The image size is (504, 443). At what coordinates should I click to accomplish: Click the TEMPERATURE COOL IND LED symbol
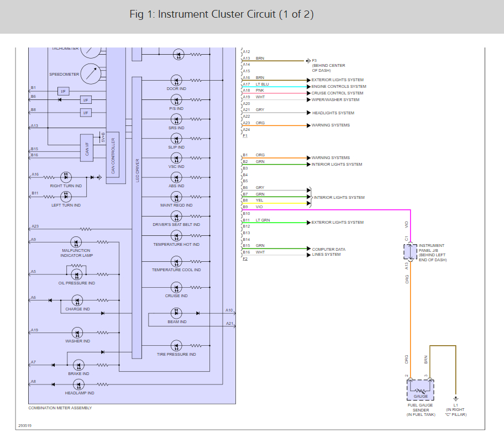176,261
